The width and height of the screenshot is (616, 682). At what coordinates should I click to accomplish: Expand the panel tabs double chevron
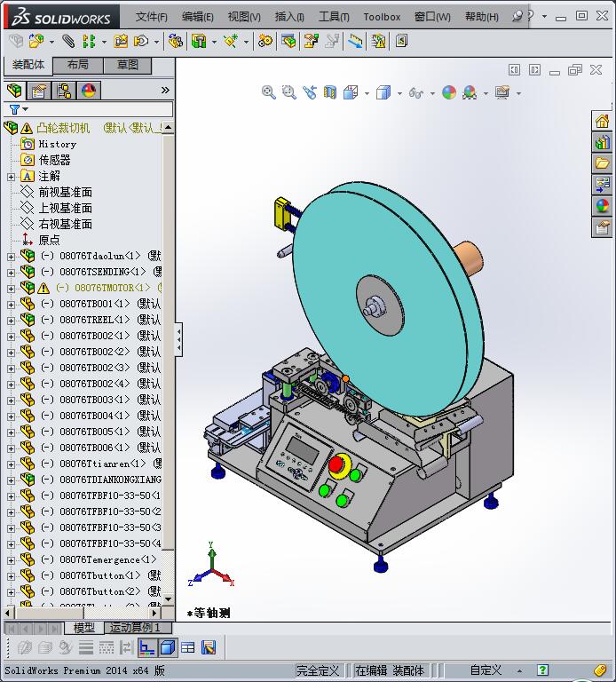click(x=165, y=91)
